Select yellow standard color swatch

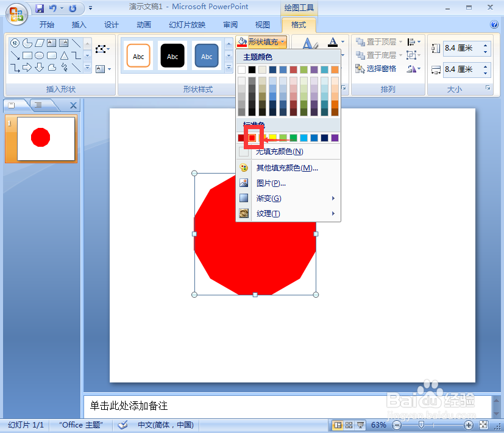coord(272,138)
